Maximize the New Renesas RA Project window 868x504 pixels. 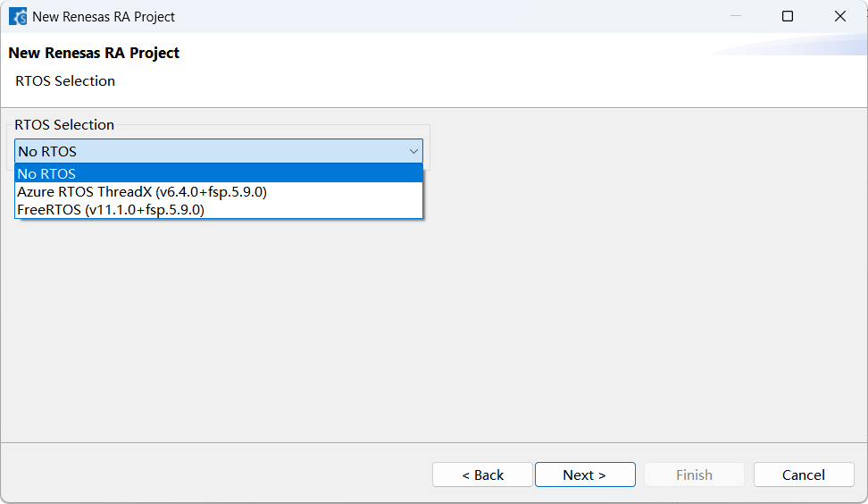(x=787, y=16)
